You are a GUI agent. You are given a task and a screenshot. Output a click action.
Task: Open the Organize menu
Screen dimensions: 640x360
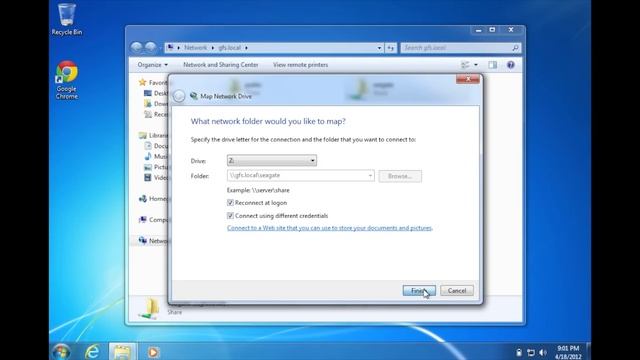152,65
